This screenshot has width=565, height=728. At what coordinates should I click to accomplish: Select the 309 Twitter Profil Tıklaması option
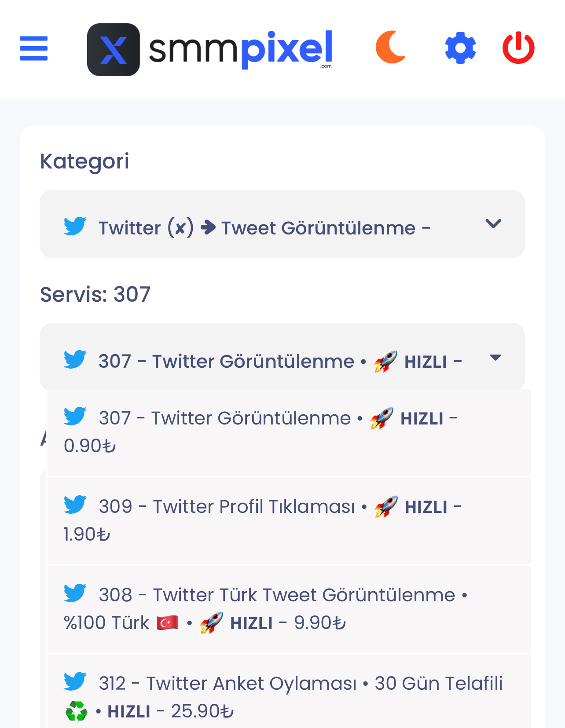point(264,519)
